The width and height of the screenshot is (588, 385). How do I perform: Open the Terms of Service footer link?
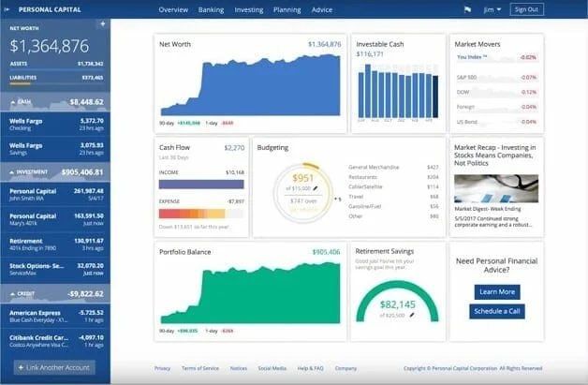click(x=200, y=368)
